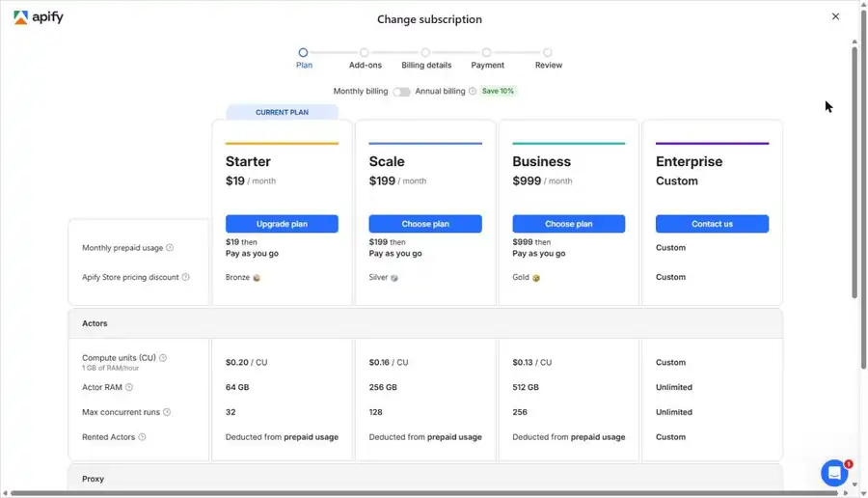Screen dimensions: 868x498
Task: Click the $19 / month price
Action: (x=250, y=180)
